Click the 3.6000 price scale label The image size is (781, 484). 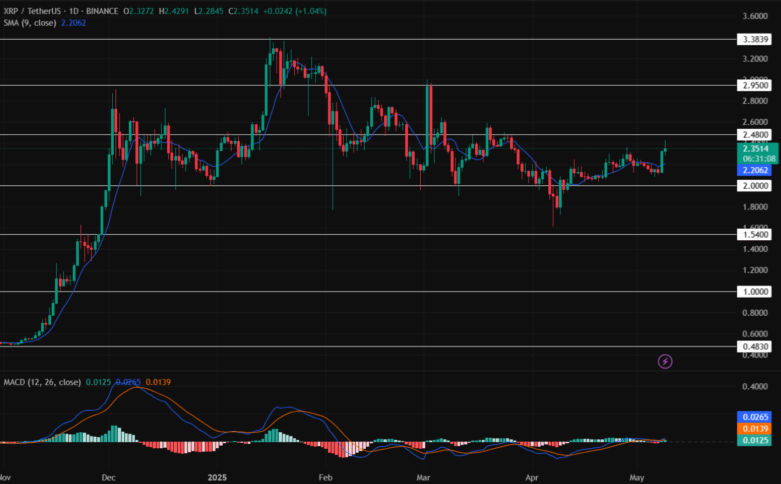coord(755,16)
